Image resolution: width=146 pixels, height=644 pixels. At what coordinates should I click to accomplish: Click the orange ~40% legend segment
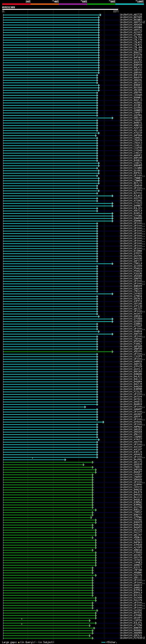coord(45,4)
